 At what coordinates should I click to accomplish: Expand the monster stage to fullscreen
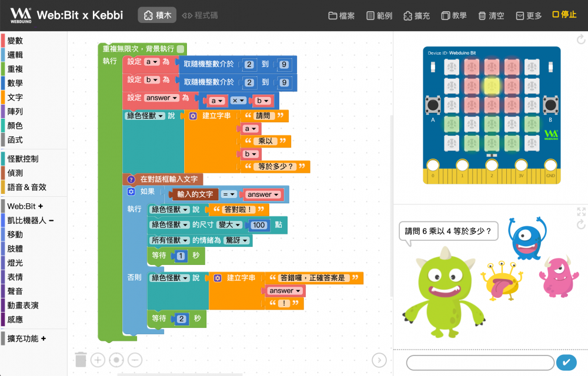coord(581,212)
